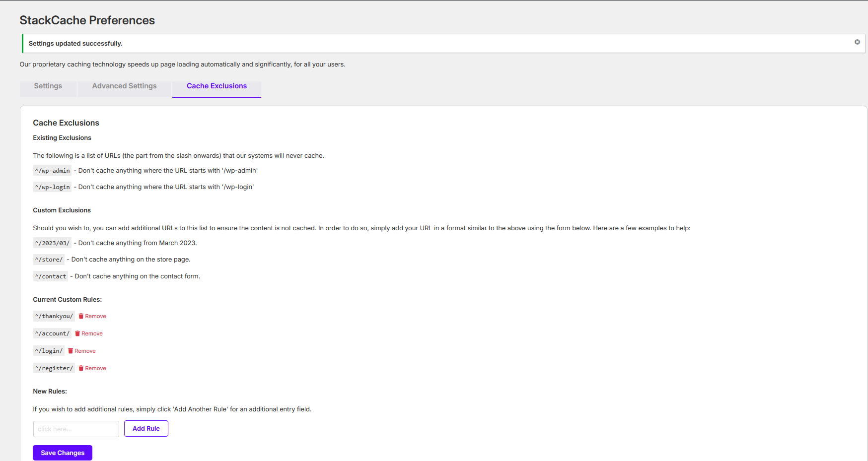Click the Add Rule button

(x=146, y=429)
